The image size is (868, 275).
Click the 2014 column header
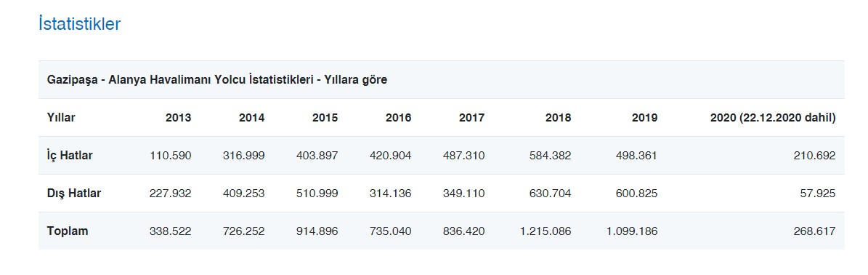[251, 118]
